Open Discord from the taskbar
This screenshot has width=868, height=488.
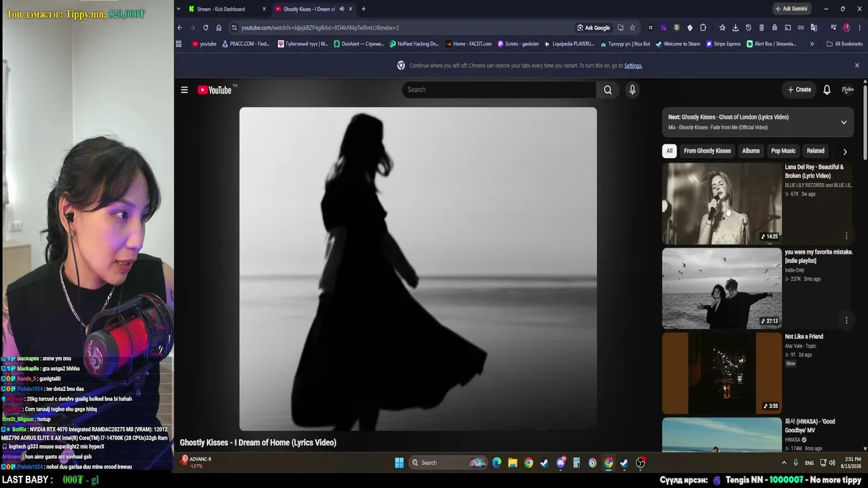[x=561, y=463]
